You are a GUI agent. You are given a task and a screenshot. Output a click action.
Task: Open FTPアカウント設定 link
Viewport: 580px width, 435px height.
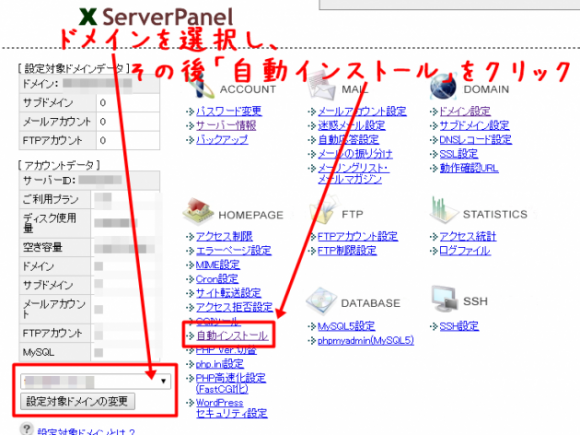point(358,236)
